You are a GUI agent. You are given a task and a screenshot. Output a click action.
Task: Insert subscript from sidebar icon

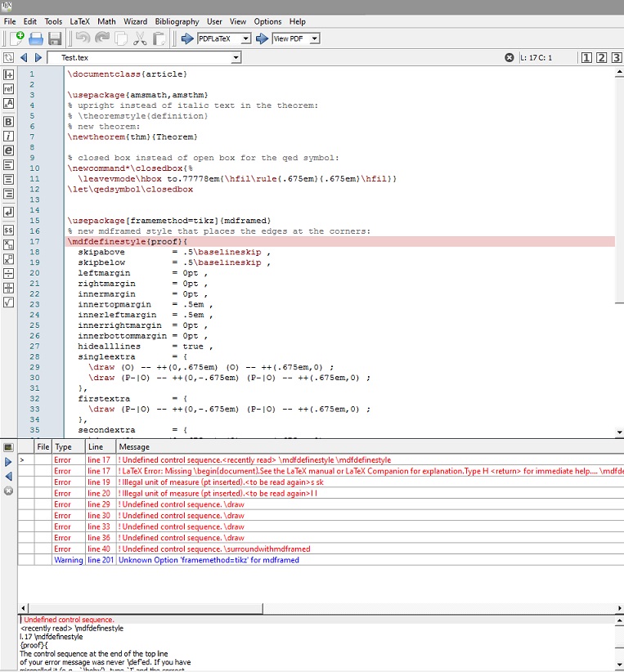(x=8, y=244)
